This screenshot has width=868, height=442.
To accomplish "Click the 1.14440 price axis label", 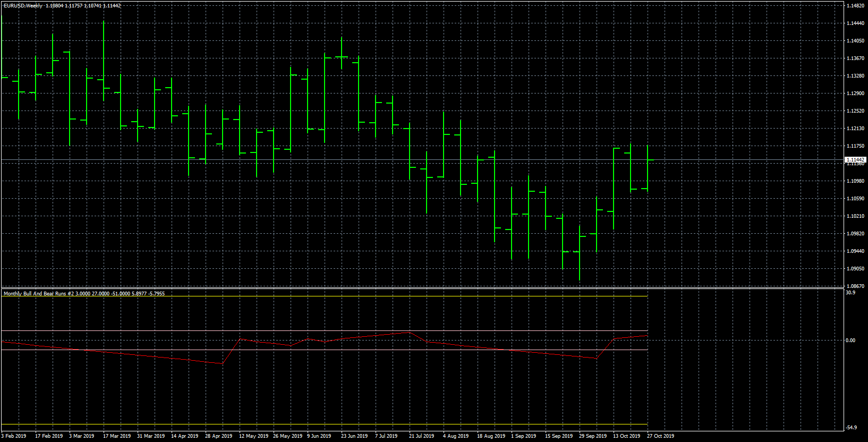I will (855, 23).
